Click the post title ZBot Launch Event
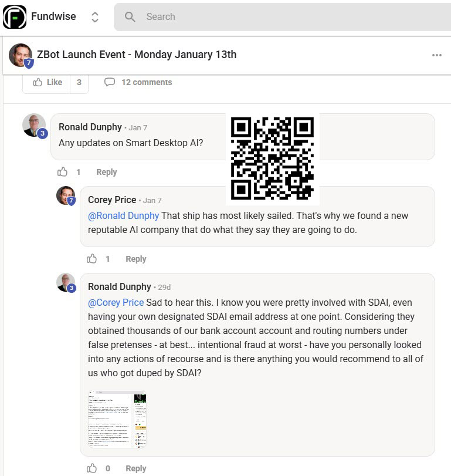The height and width of the screenshot is (476, 451). (137, 55)
